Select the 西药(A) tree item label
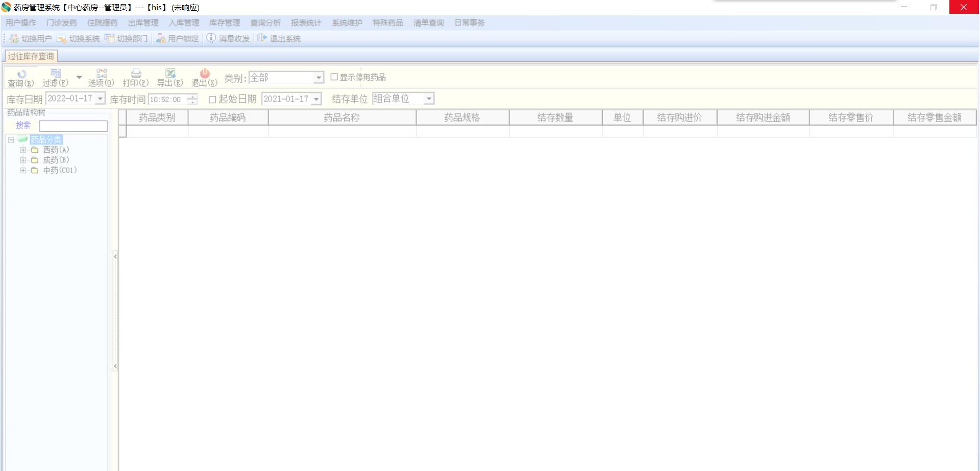This screenshot has height=471, width=980. pyautogui.click(x=56, y=150)
